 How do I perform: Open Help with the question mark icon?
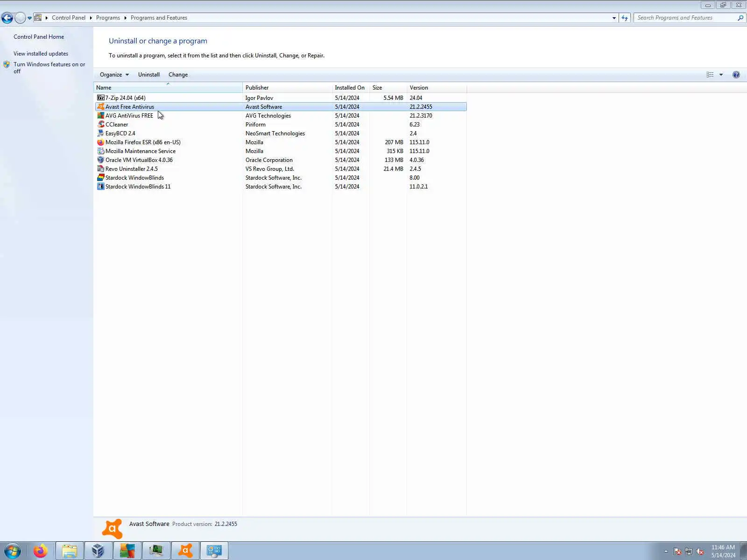(x=736, y=75)
